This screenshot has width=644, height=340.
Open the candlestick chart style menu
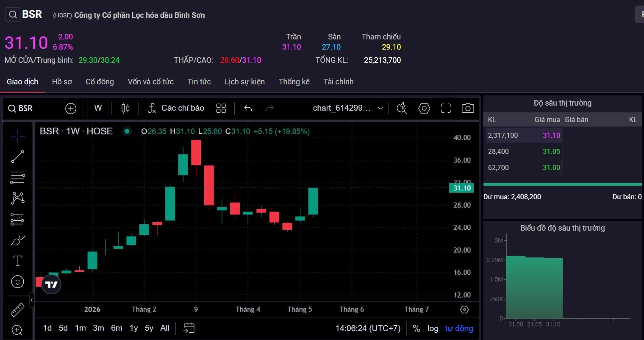pos(125,108)
